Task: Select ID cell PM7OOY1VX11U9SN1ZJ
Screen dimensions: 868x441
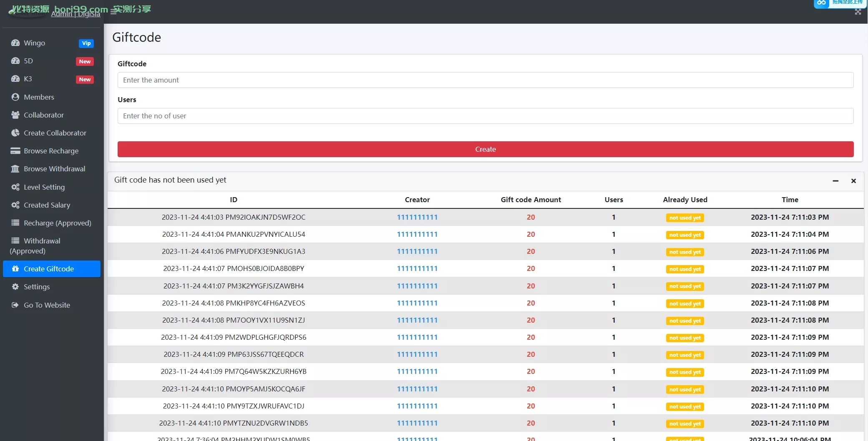Action: [234, 320]
